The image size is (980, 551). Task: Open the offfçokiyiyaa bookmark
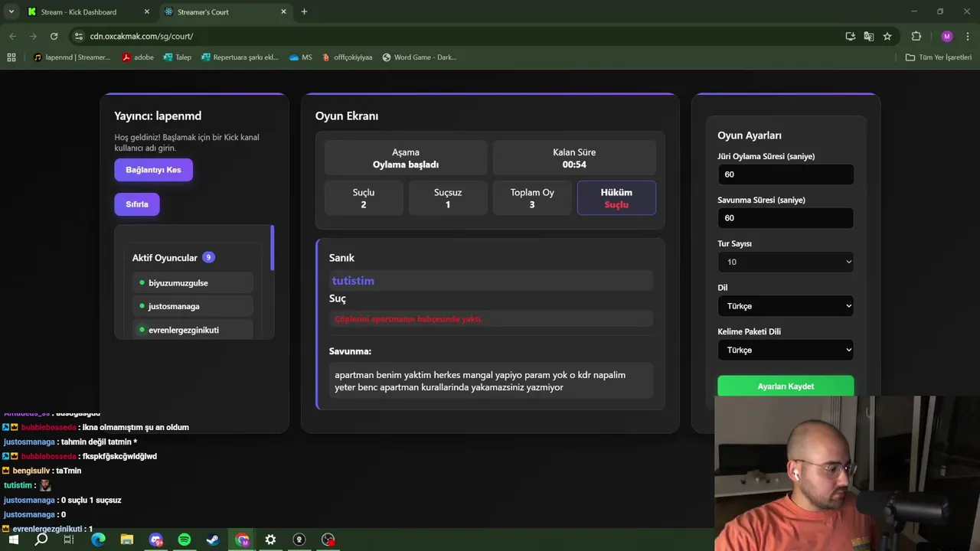tap(348, 57)
